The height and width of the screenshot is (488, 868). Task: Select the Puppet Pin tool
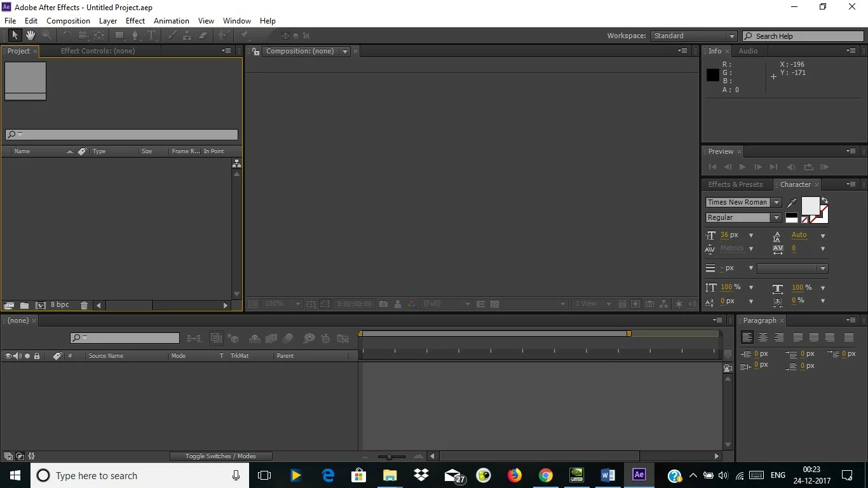(x=245, y=36)
